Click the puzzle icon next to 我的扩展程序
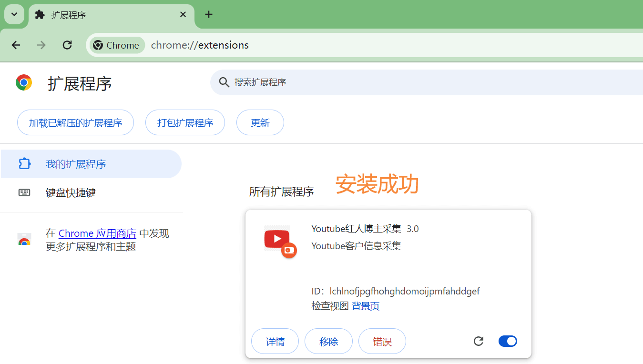Image resolution: width=643 pixels, height=364 pixels. coord(24,164)
